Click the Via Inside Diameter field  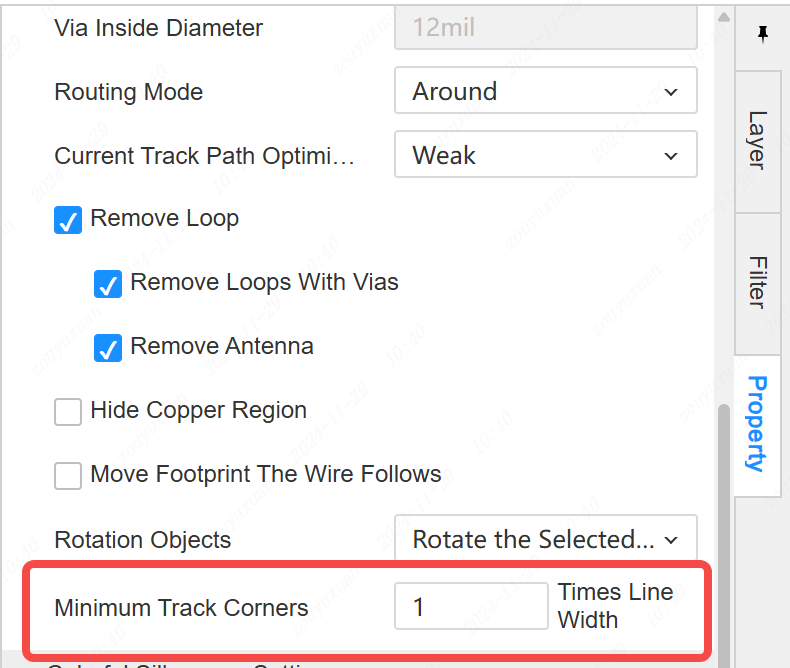[x=545, y=28]
